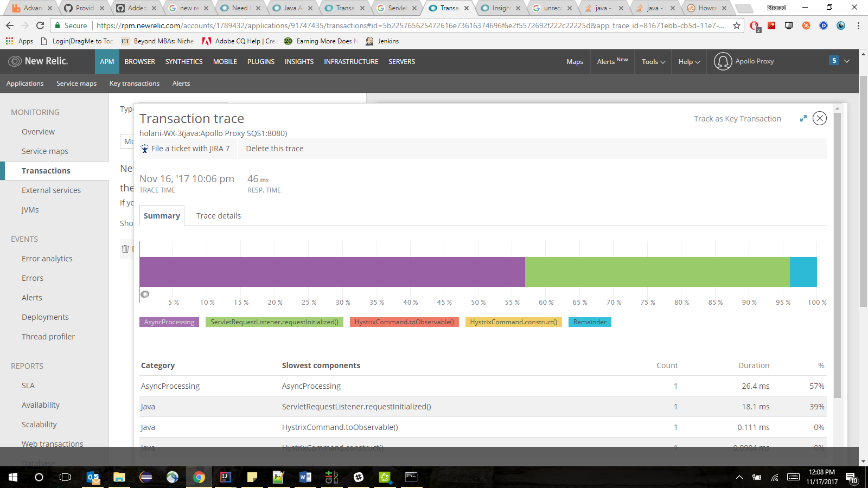
Task: Open Windows Start menu
Action: pyautogui.click(x=13, y=477)
